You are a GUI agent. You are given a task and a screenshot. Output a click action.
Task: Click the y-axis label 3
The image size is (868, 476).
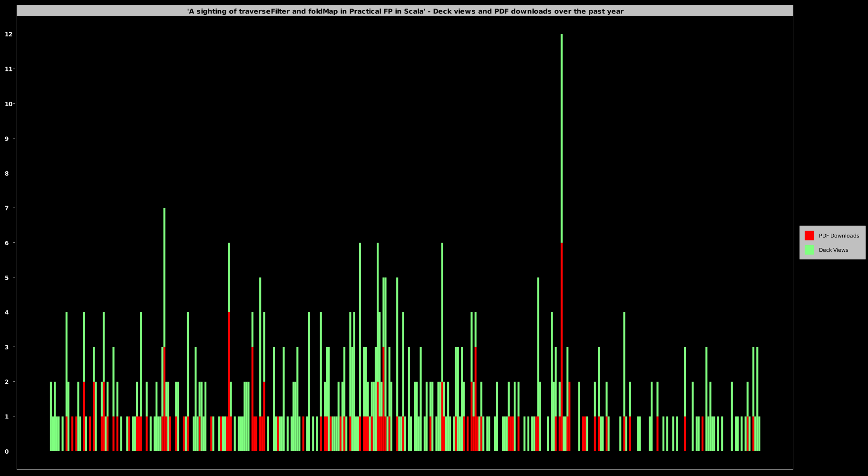point(7,347)
